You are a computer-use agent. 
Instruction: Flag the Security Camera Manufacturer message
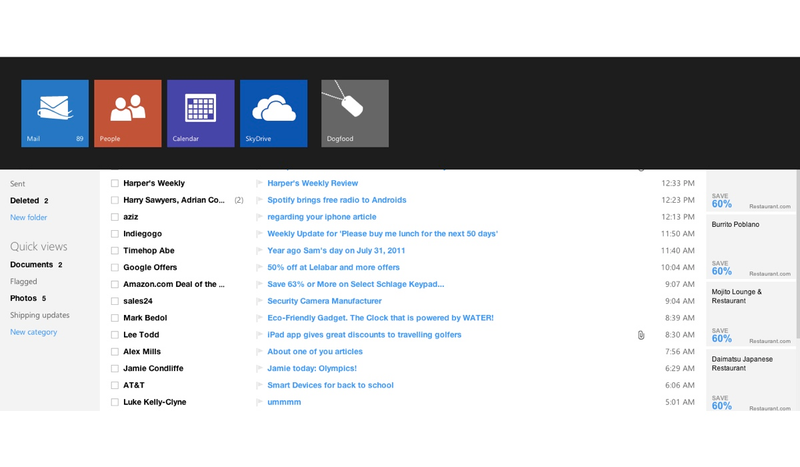pyautogui.click(x=259, y=301)
